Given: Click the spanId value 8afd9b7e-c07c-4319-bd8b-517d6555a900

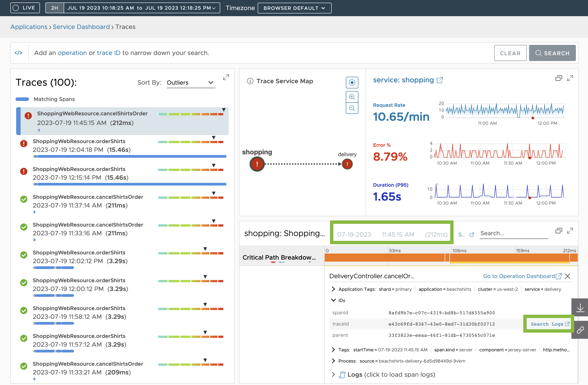Looking at the screenshot, I should (442, 313).
